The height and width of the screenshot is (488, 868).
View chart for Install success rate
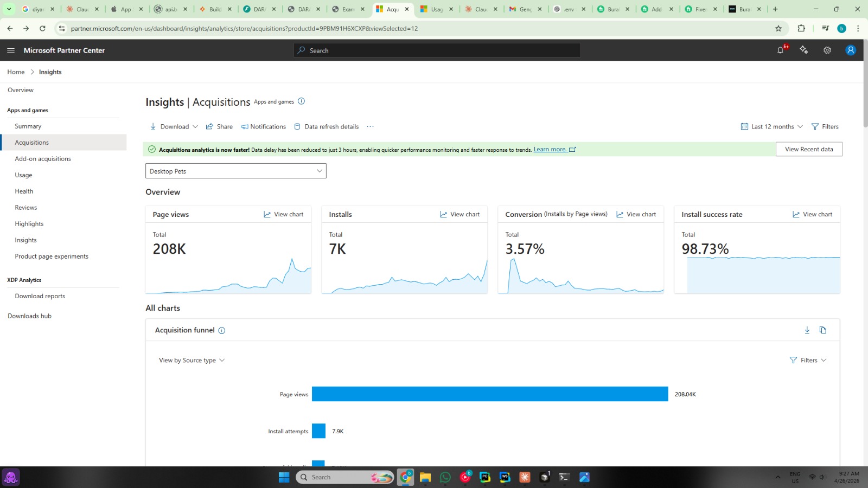(x=812, y=215)
